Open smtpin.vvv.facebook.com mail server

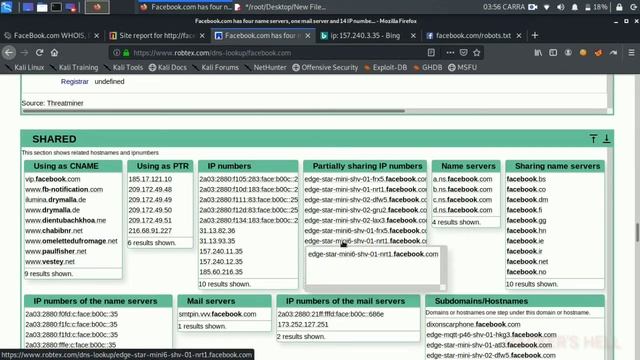218,314
